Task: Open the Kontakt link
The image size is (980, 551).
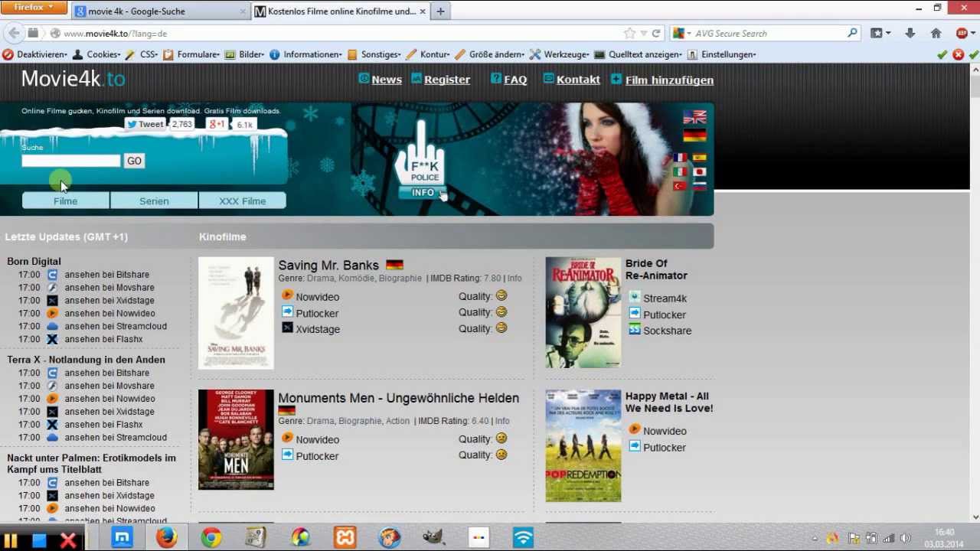Action: (578, 80)
